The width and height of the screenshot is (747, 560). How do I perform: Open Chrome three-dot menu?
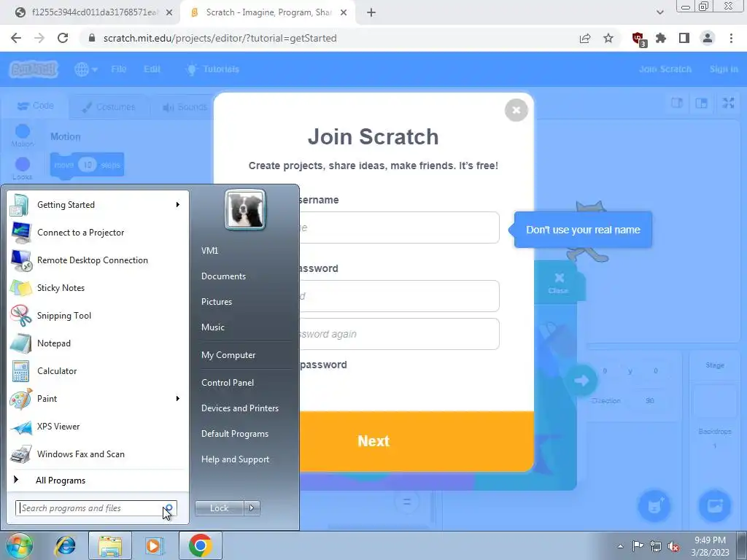(731, 38)
